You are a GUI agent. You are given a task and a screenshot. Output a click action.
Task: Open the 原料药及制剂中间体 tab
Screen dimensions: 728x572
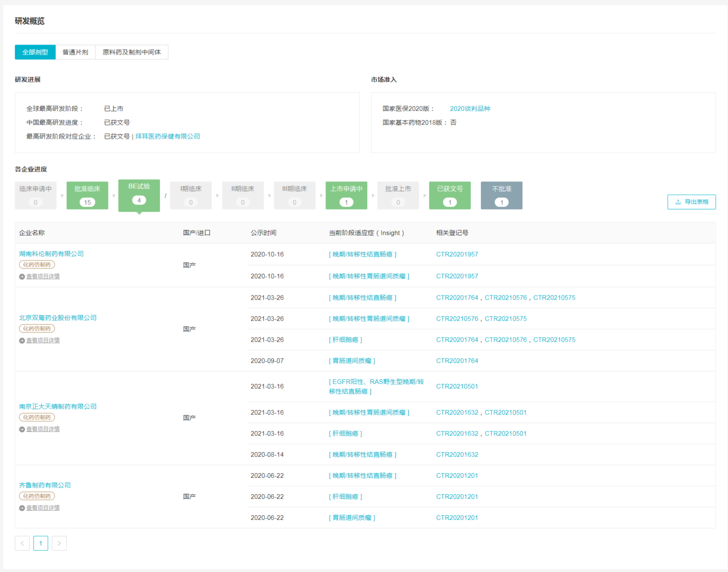[x=132, y=52]
